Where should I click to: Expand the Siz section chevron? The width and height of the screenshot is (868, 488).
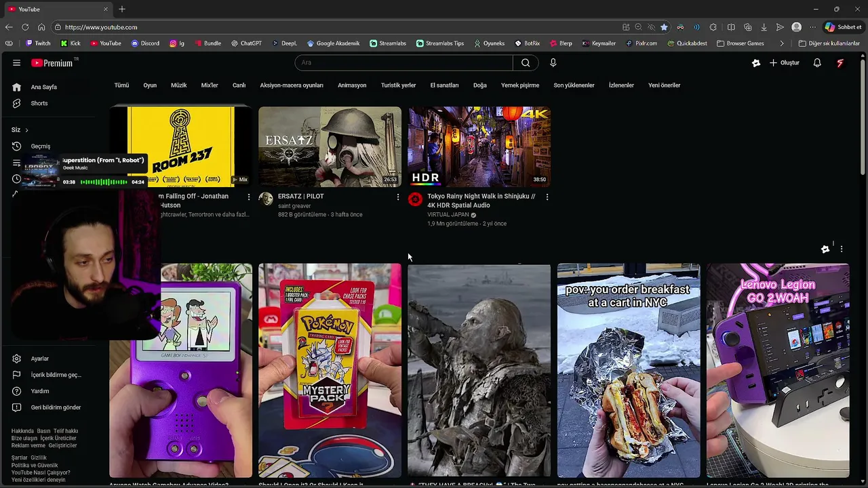[26, 130]
